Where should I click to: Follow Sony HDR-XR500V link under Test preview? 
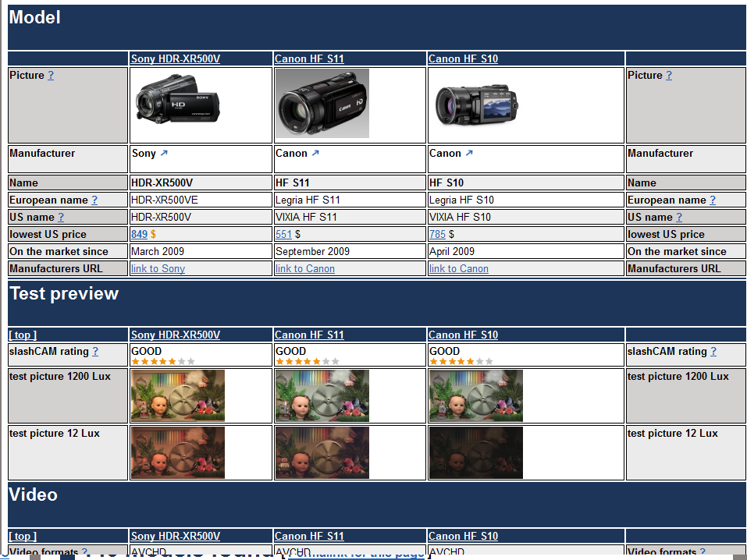point(176,335)
